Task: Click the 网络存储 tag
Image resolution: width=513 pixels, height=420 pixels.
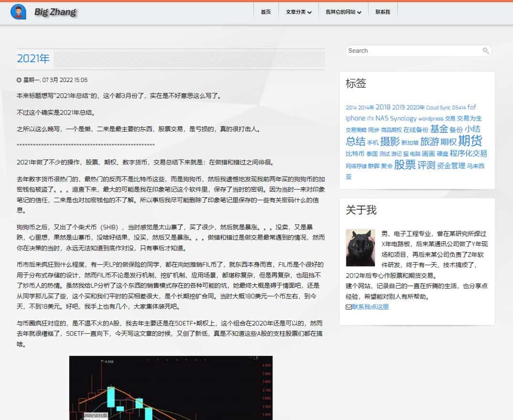Action: pos(356,166)
